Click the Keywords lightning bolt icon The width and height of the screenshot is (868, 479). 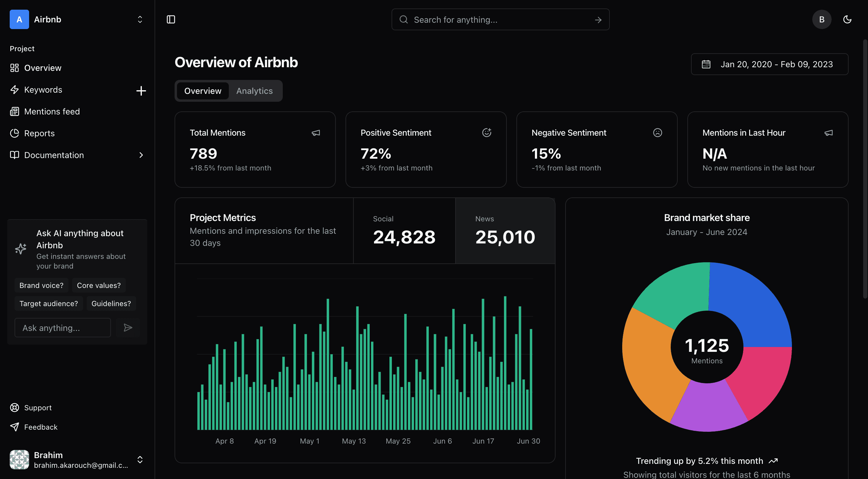point(15,90)
